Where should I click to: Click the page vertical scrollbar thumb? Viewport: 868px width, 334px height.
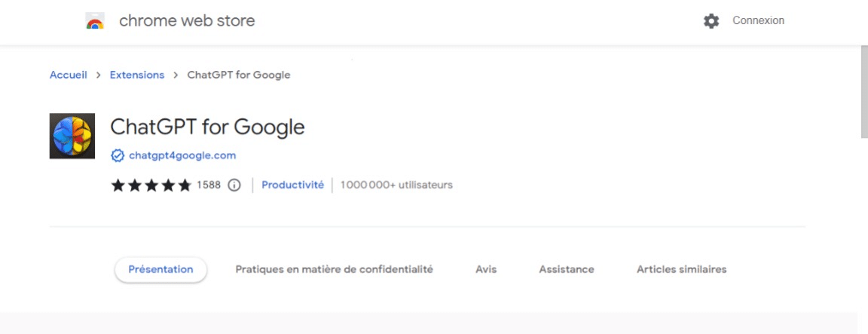864,91
